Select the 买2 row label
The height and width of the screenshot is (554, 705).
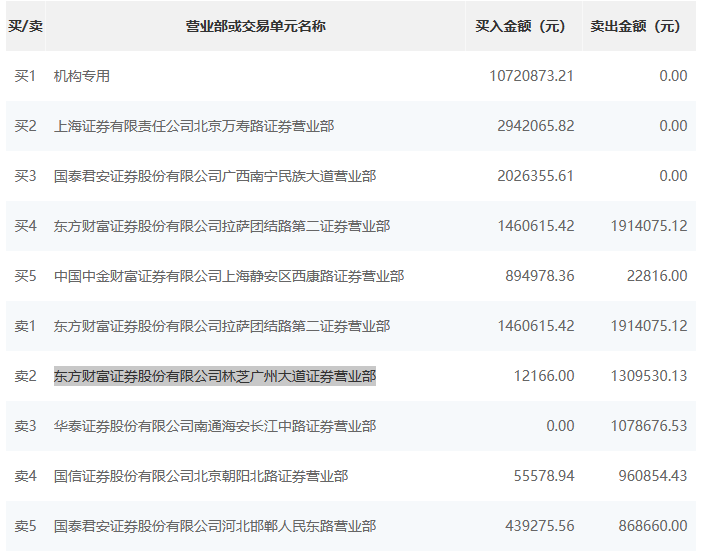coord(25,126)
